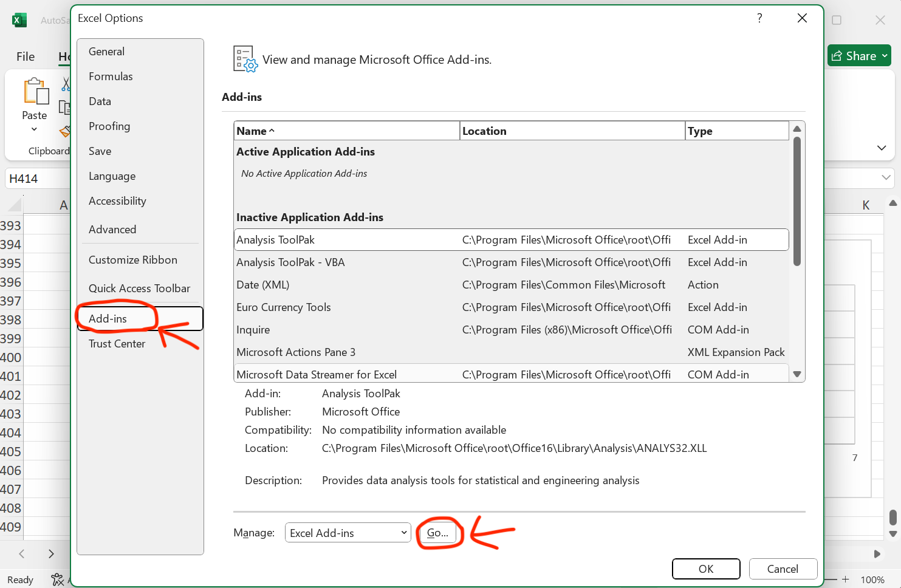
Task: Click the add-ins list vertical scrollbar thumb
Action: 797,200
